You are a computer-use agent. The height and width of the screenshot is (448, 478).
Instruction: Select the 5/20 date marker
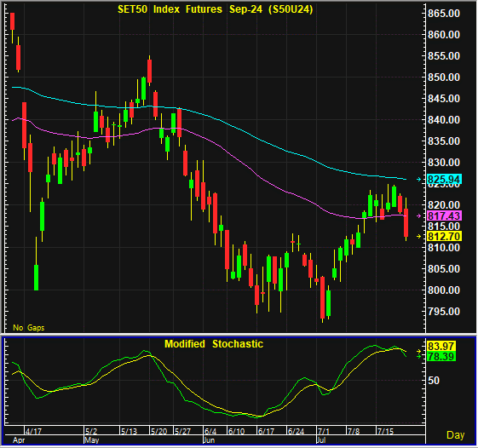tap(158, 431)
